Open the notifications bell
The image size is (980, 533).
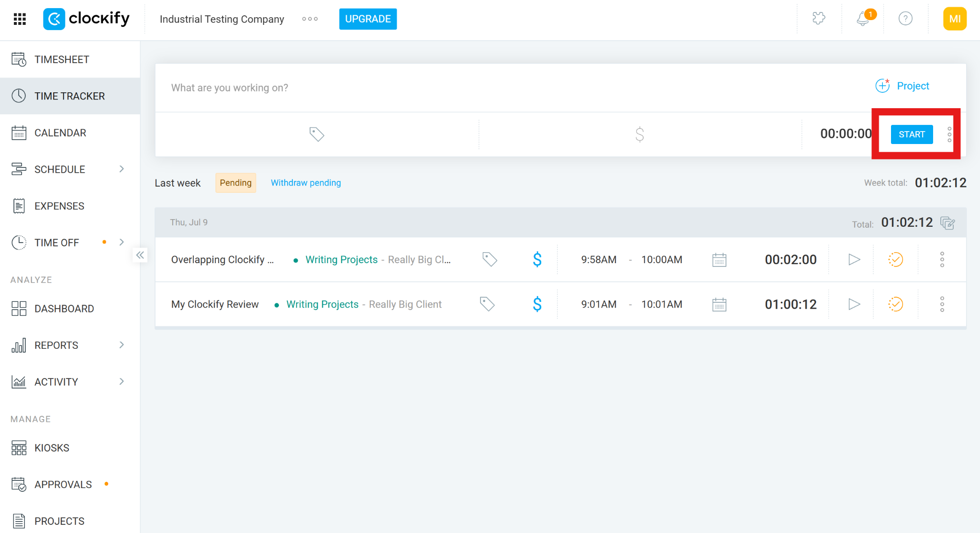tap(863, 19)
